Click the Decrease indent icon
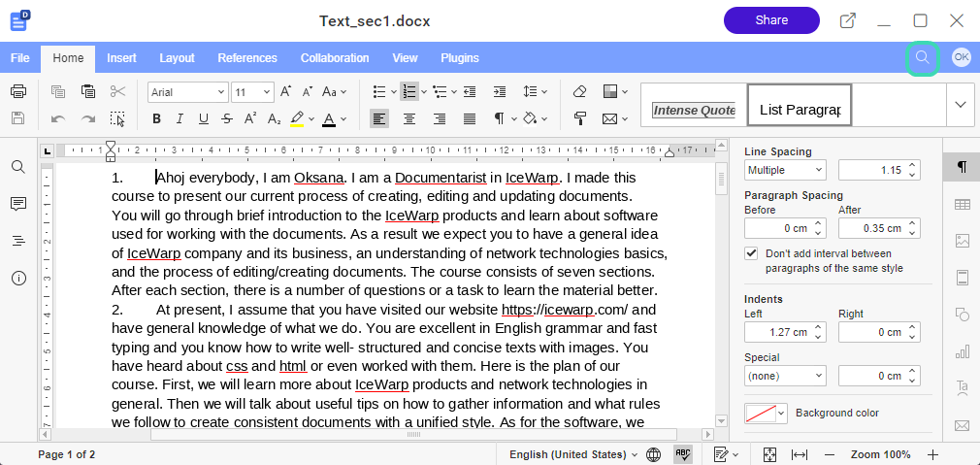 tap(470, 92)
